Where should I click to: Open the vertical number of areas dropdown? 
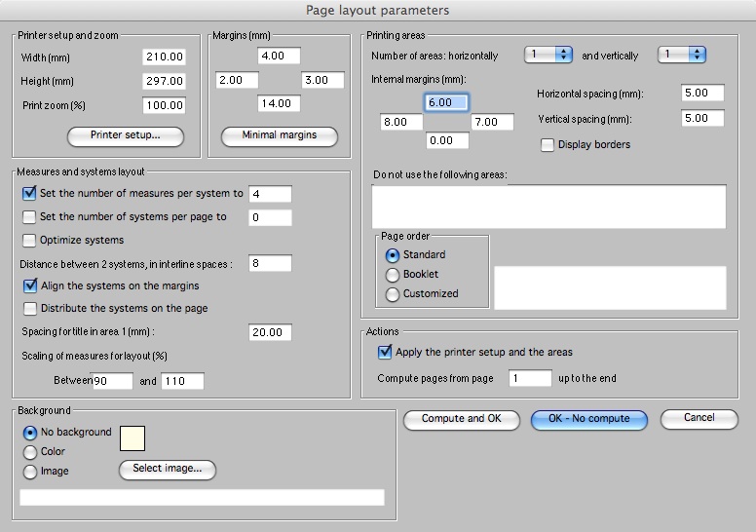click(x=682, y=56)
